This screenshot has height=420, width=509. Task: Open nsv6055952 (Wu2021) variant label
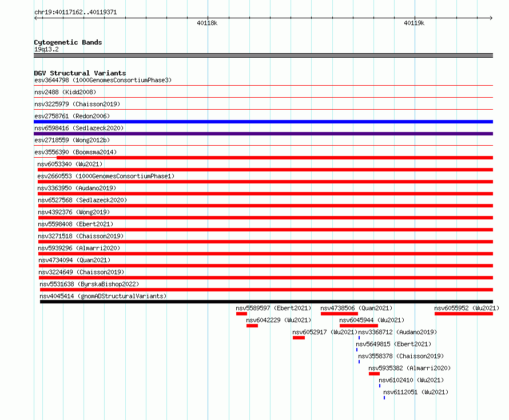coord(467,308)
